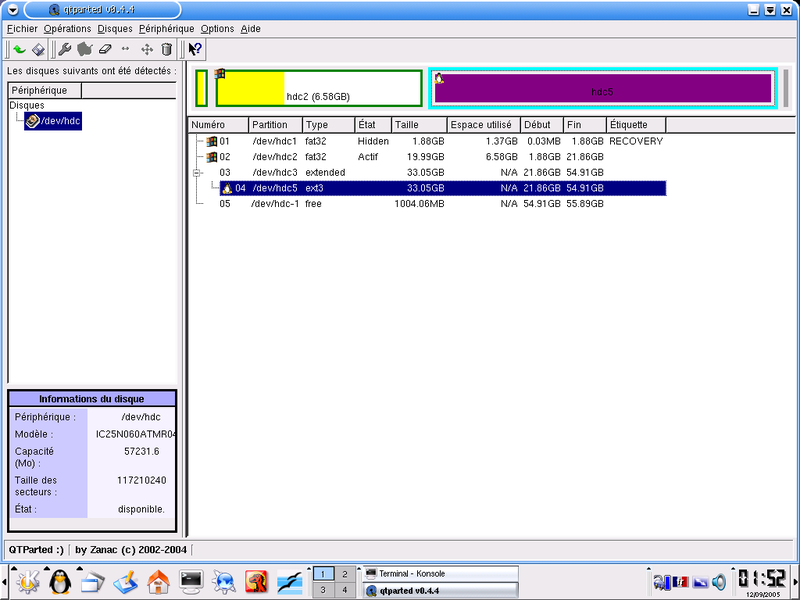Switch to virtual desktop 4 in the pager
The image size is (800, 600).
(x=345, y=590)
